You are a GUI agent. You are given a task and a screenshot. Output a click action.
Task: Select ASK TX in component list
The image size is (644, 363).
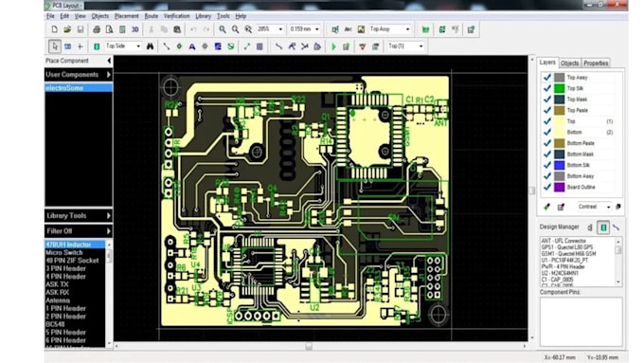click(57, 284)
